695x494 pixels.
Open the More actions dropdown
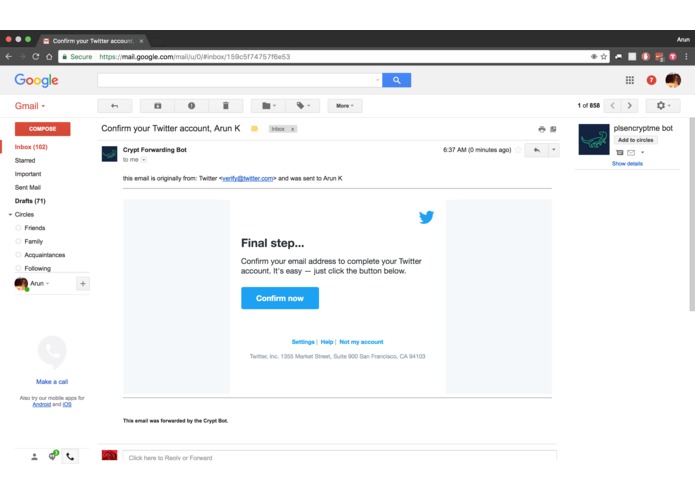click(345, 106)
